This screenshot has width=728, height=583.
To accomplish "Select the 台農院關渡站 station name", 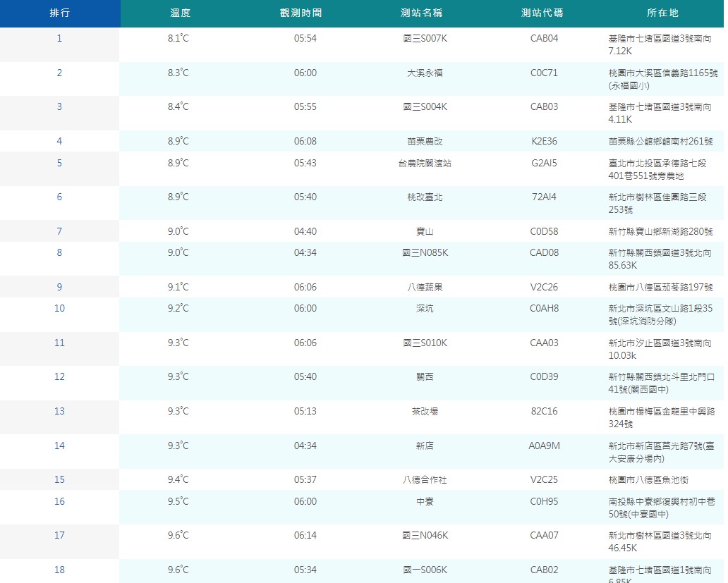I will click(x=425, y=164).
